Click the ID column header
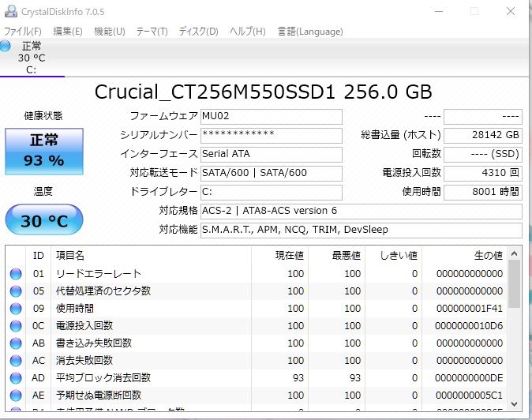 point(39,256)
